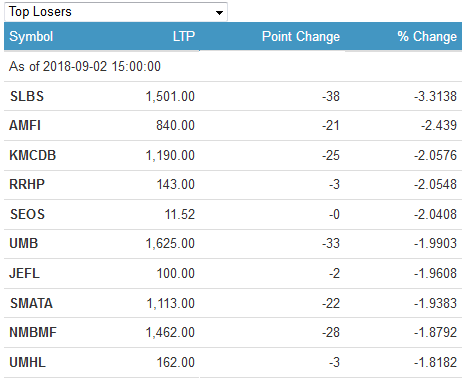The image size is (465, 379).
Task: Click the -3.3138 percent change cell
Action: 435,96
